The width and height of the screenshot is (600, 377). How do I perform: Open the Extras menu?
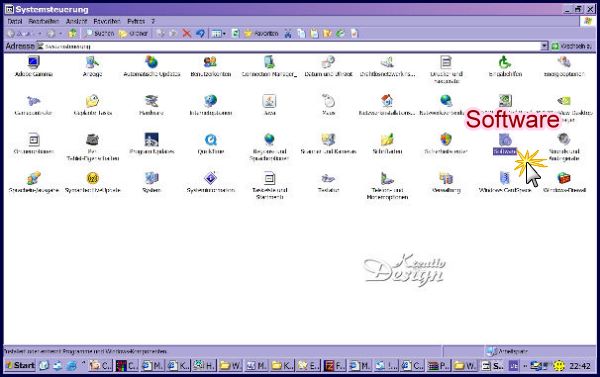pyautogui.click(x=136, y=21)
